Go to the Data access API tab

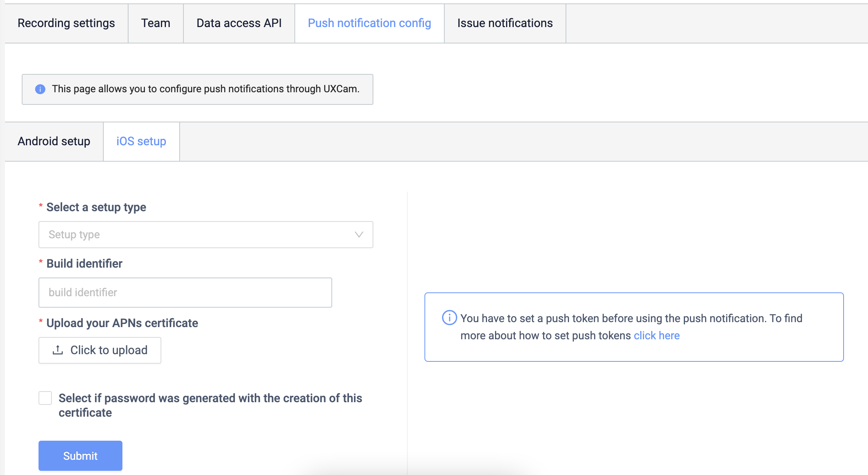coord(239,23)
